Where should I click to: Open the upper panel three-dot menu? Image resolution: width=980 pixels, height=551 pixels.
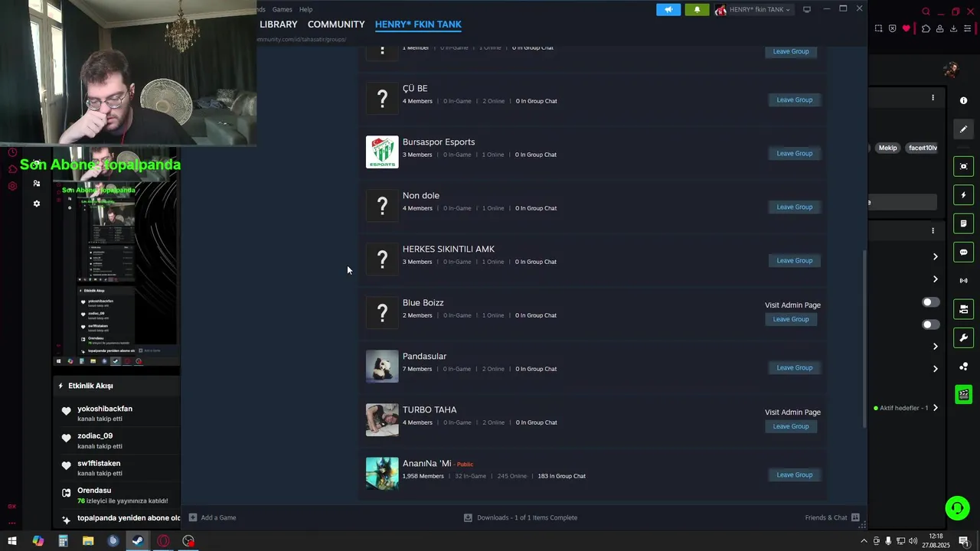[933, 98]
